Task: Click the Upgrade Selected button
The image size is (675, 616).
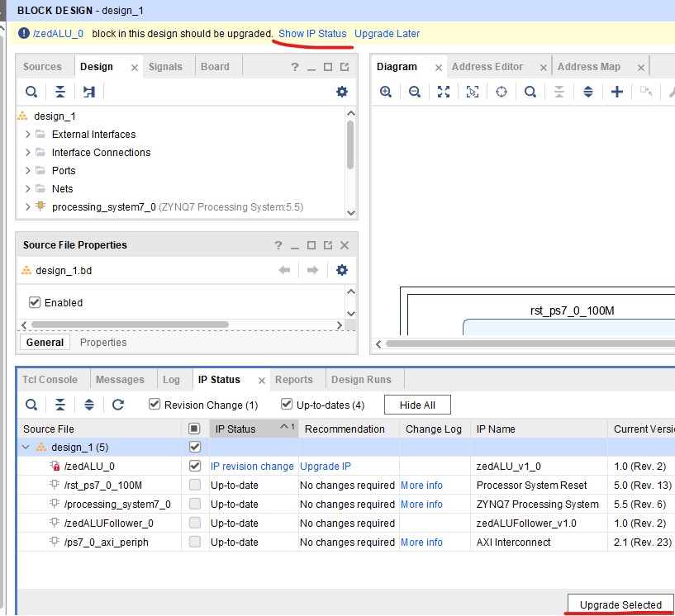Action: click(620, 604)
